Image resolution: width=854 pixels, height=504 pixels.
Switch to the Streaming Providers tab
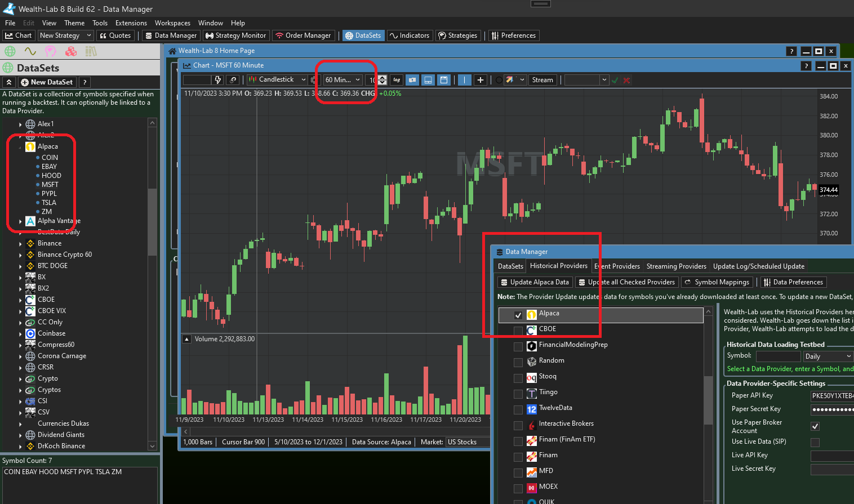point(676,266)
